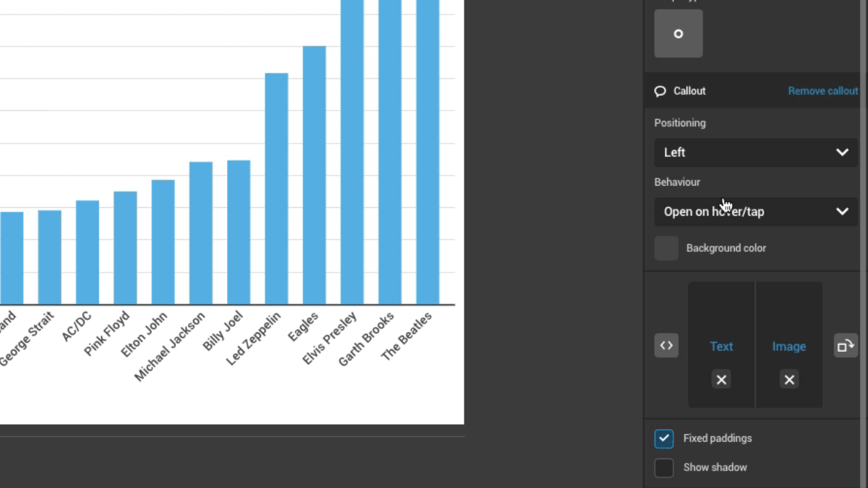
Task: Click the Led Zeppelin bar in chart
Action: [277, 189]
